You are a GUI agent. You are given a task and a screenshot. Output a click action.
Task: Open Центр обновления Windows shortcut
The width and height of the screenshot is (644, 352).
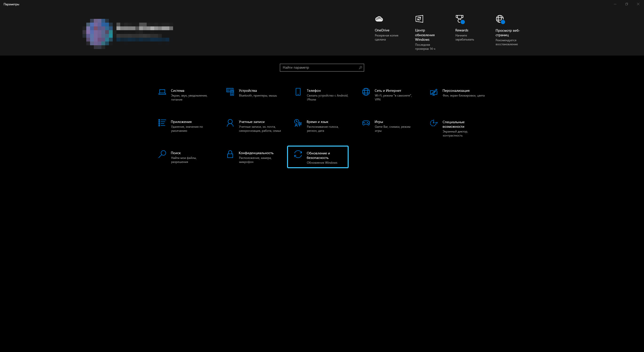point(419,19)
